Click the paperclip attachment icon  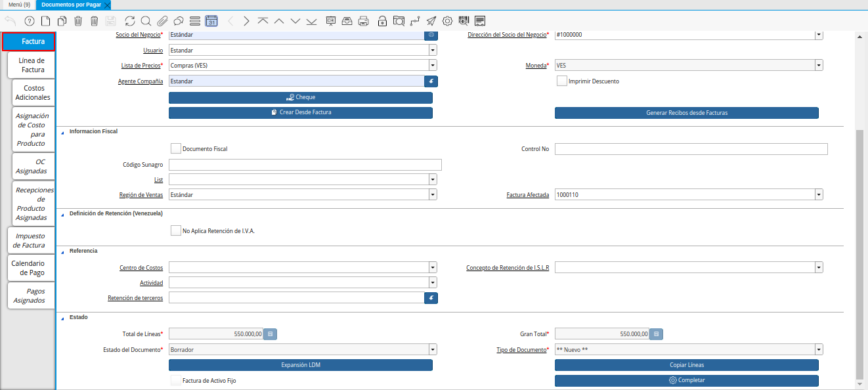coord(162,21)
